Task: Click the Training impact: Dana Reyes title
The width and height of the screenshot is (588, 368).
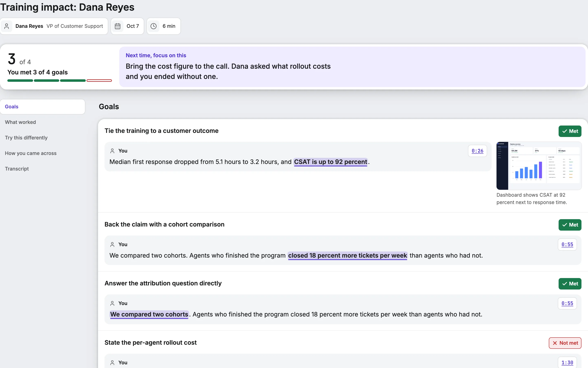Action: (x=67, y=7)
